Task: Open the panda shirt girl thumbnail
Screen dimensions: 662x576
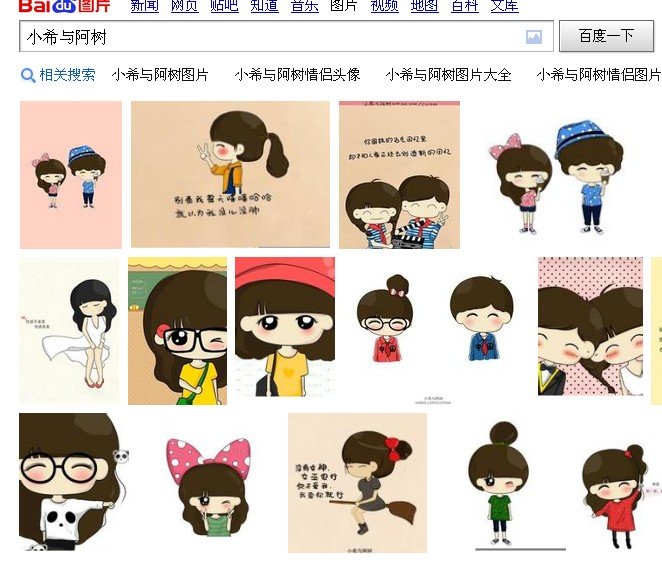Action: tap(75, 482)
